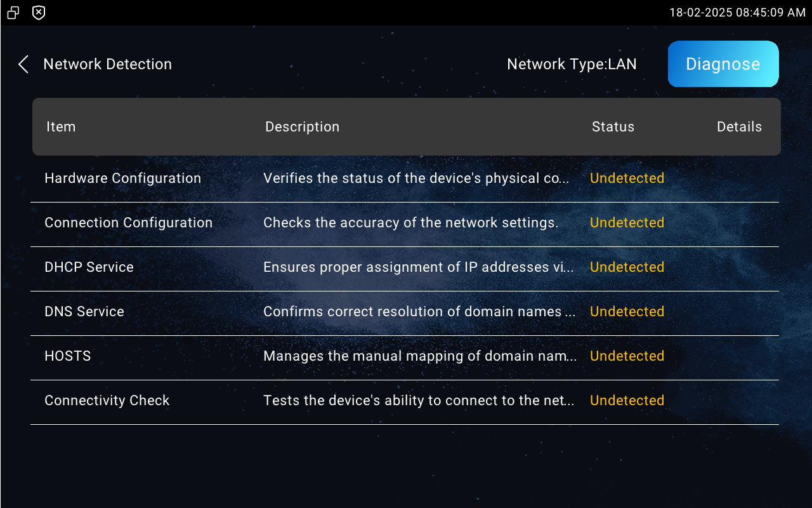Click the shield icon in status bar
The width and height of the screenshot is (812, 508).
point(39,12)
